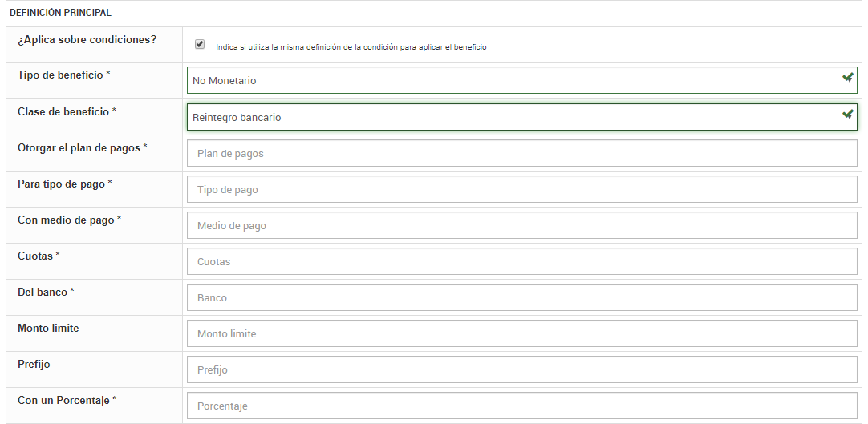Click the checkbox description text 'Indica si utiliza...'

(x=351, y=47)
